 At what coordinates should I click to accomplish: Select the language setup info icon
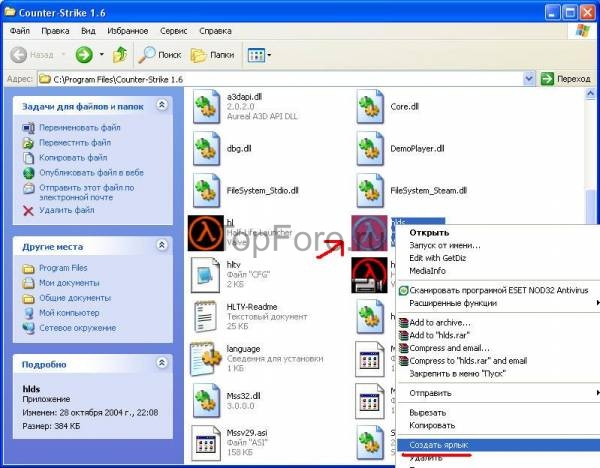click(x=206, y=359)
